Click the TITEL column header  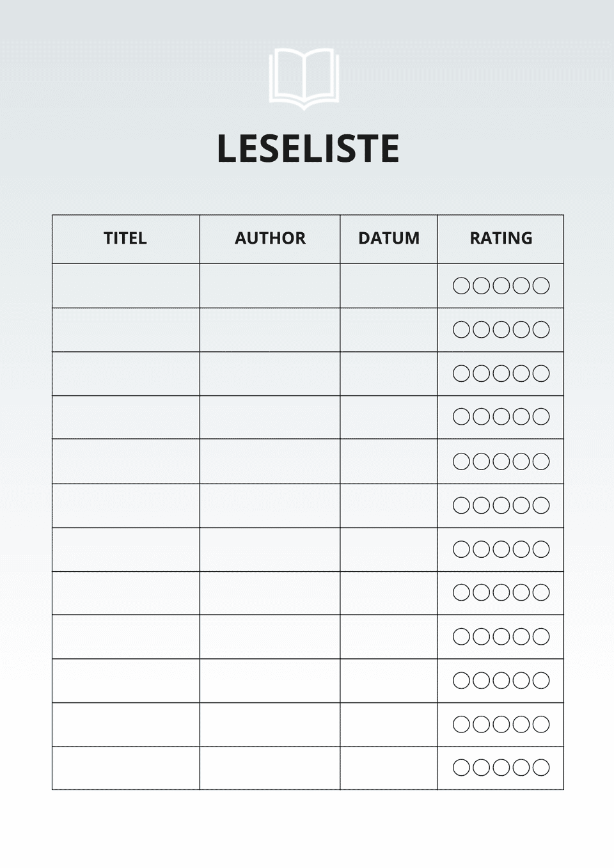(x=125, y=239)
